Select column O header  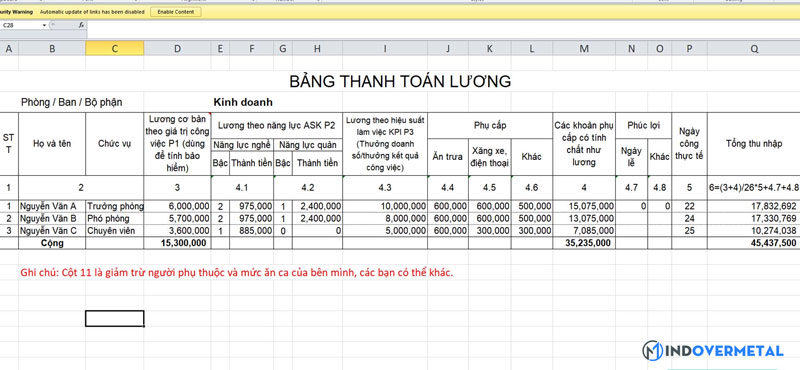(660, 48)
